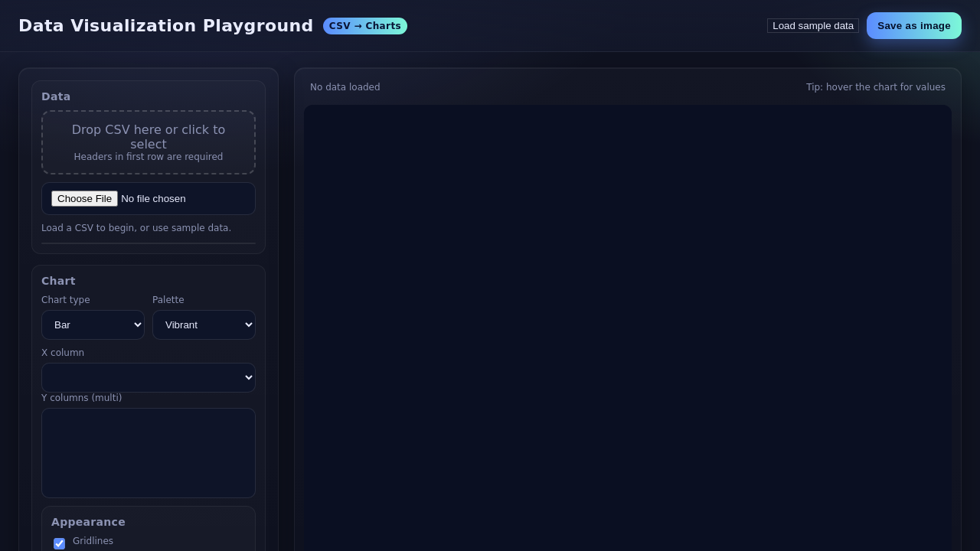Click the Data section heading
This screenshot has height=551, width=980.
56,96
